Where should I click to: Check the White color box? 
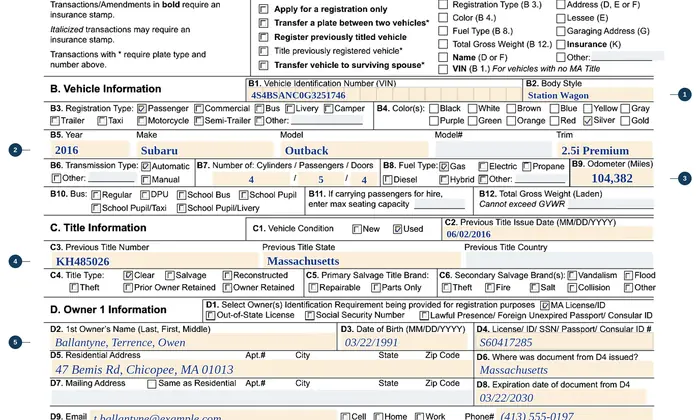point(472,108)
